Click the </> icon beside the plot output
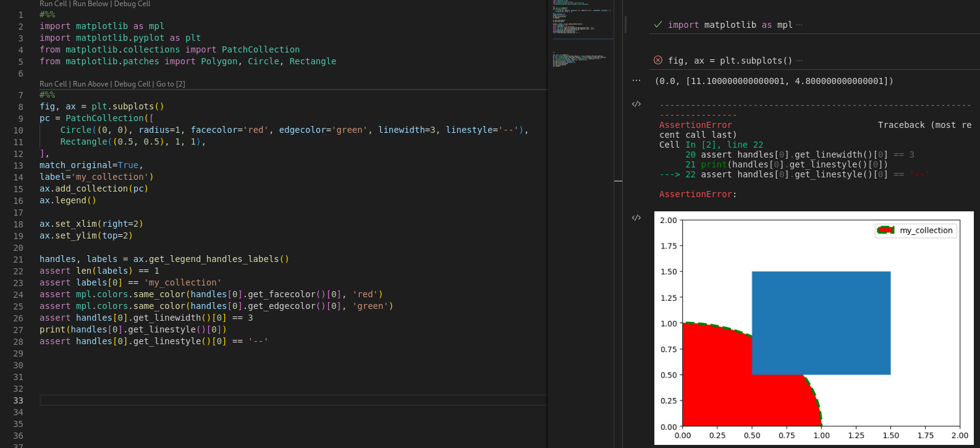 tap(636, 218)
